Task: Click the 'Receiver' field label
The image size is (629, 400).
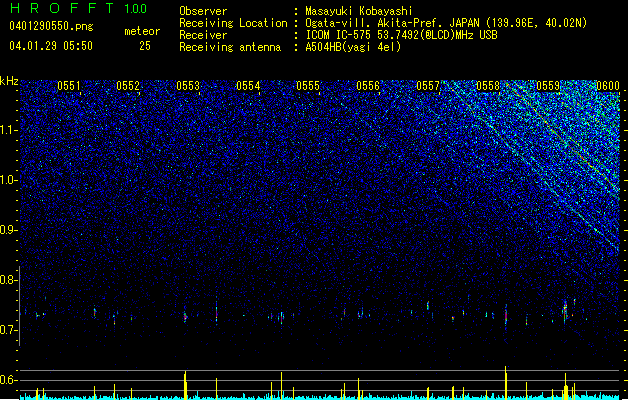Action: click(203, 35)
